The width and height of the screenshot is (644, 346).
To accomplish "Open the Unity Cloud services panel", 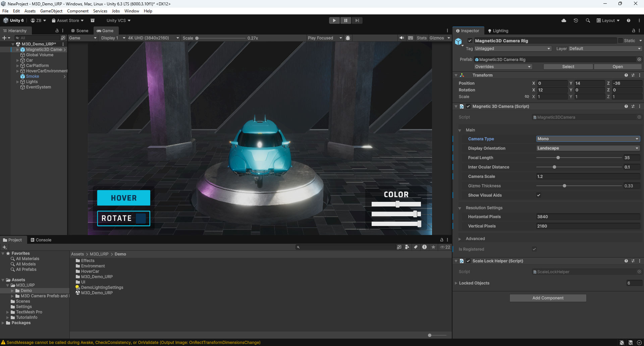I will (563, 20).
